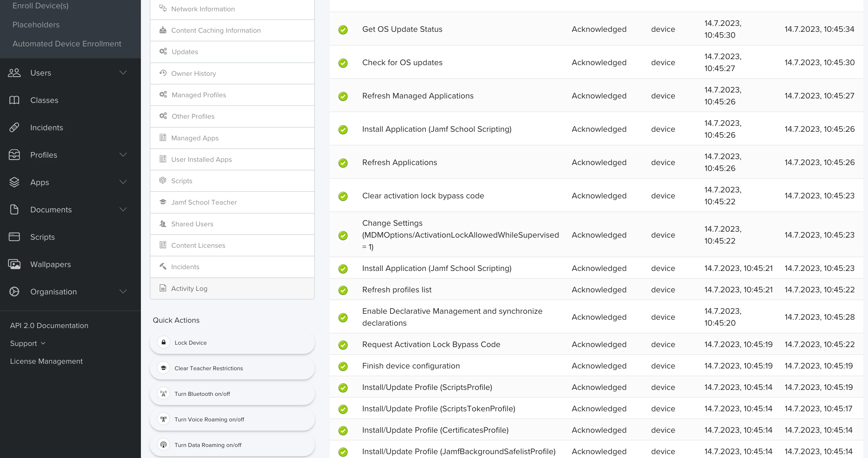Image resolution: width=868 pixels, height=458 pixels.
Task: Open License Management link
Action: coord(46,361)
